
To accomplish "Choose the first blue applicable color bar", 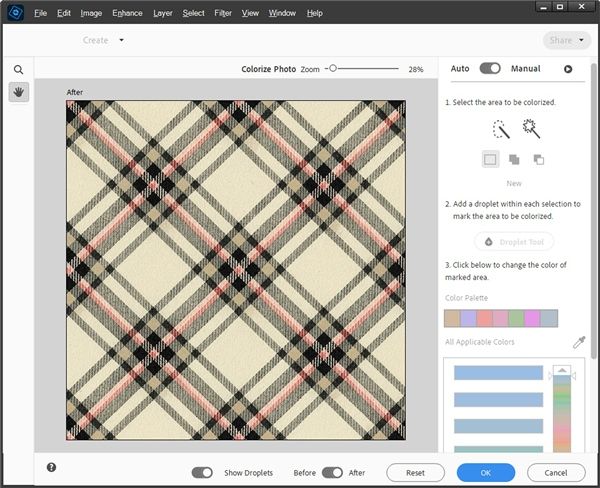I will (498, 373).
